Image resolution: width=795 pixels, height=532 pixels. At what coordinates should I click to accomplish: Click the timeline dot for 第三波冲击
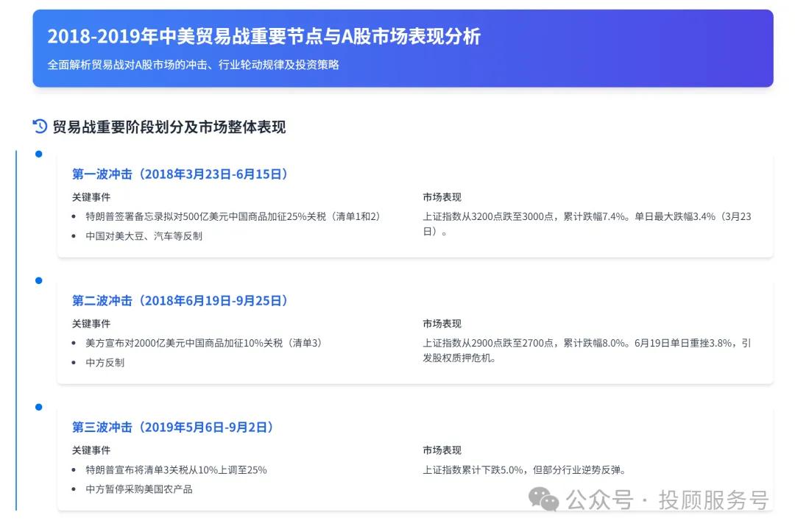pyautogui.click(x=38, y=408)
